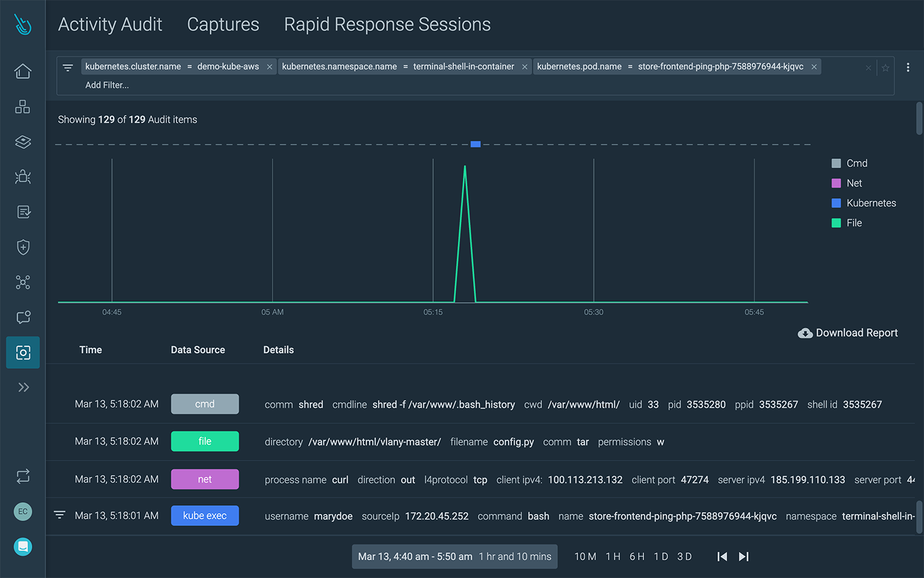Select the file badge in config.py row

pyautogui.click(x=205, y=442)
